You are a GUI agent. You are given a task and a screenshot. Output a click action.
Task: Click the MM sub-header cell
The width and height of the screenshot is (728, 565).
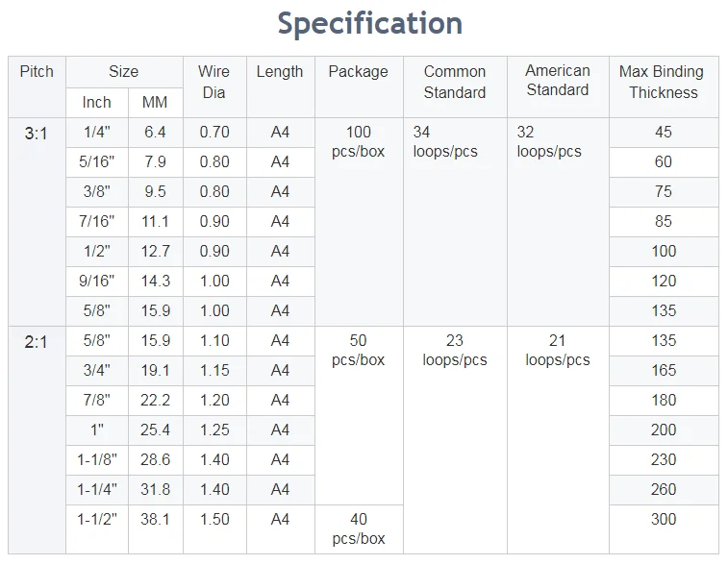[x=155, y=103]
